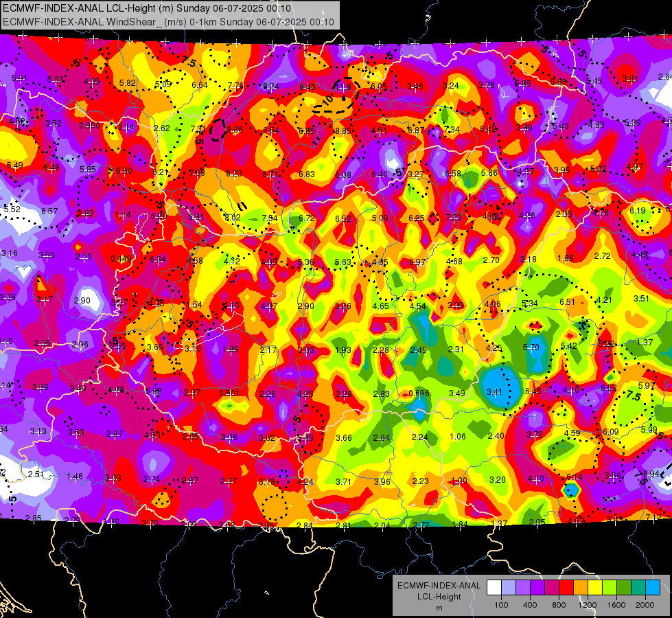
Task: Click the 0.900 wind shear value
Action: (x=89, y=126)
